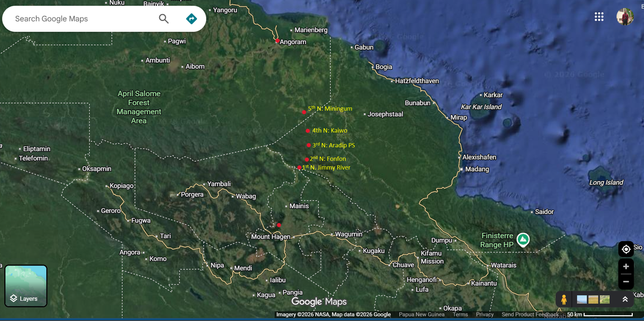Viewport: 644px width, 321px height.
Task: Show your location with the target icon
Action: tap(626, 249)
